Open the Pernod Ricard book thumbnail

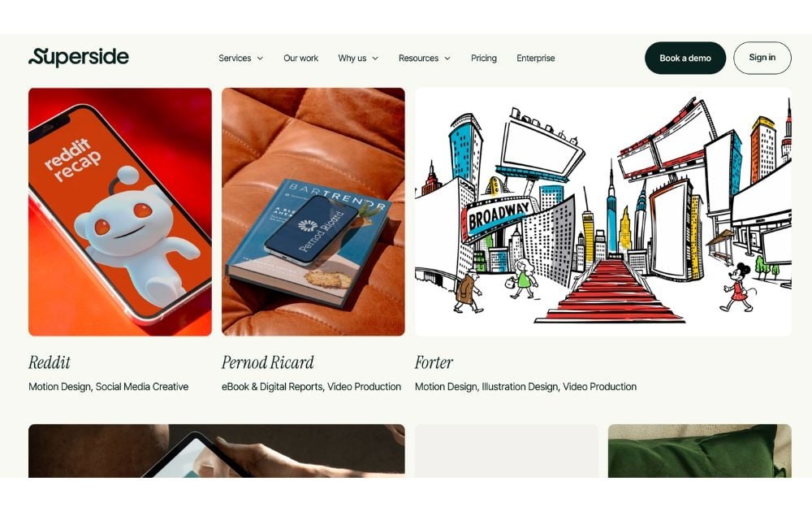pyautogui.click(x=313, y=212)
